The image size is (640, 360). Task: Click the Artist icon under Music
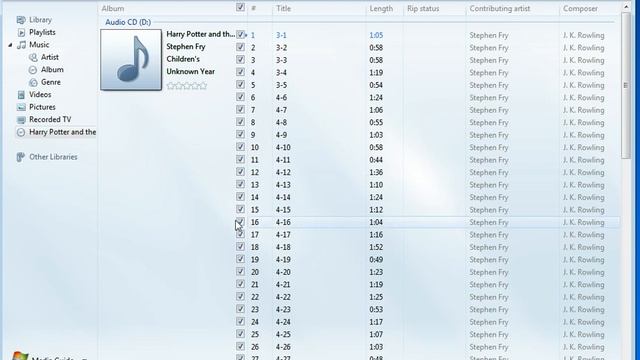point(33,58)
